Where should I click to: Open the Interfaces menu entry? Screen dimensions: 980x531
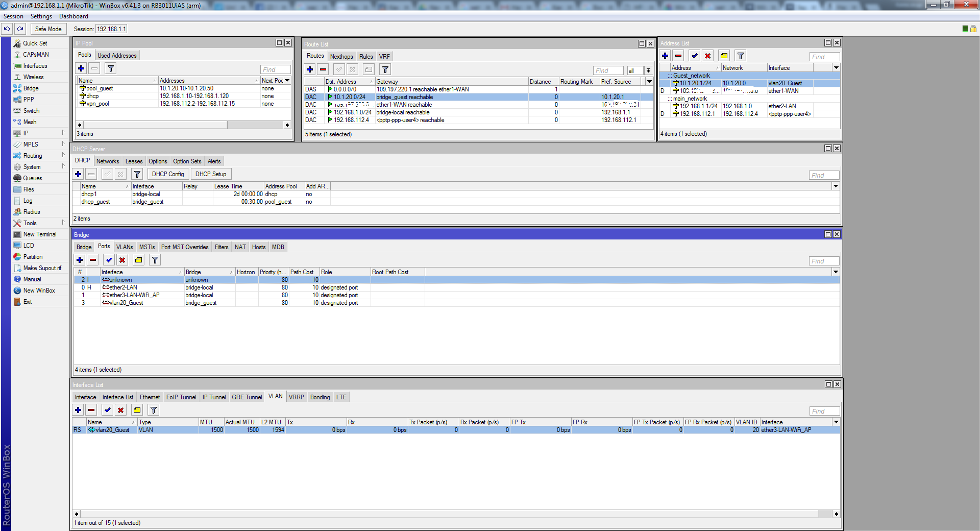coord(35,66)
